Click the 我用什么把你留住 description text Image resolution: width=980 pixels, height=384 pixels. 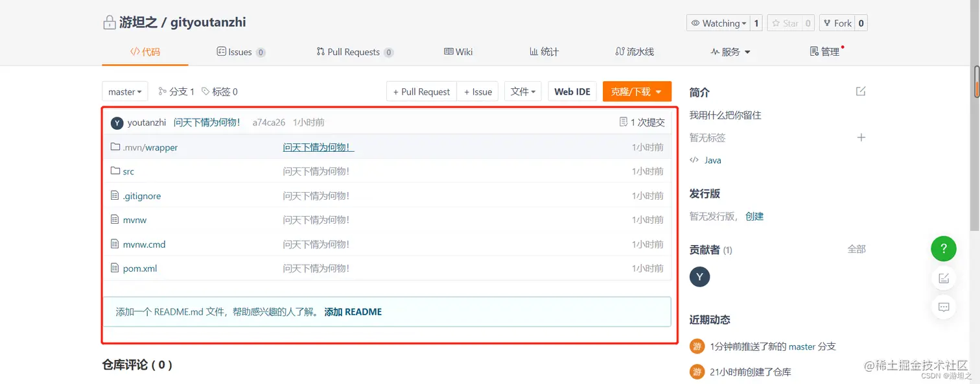725,115
